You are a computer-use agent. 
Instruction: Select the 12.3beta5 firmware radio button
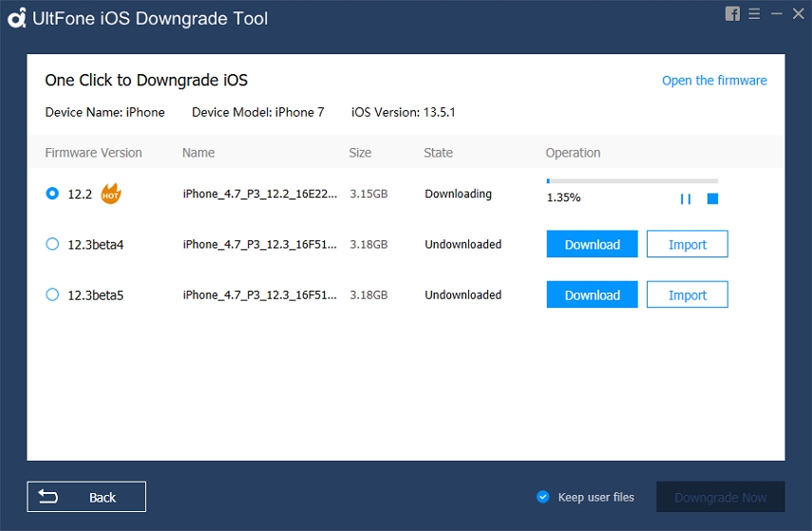[52, 294]
